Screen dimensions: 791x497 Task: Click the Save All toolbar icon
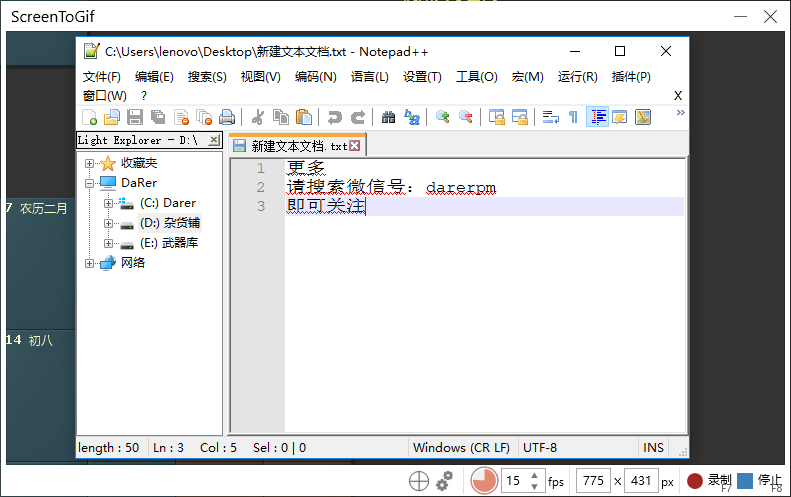tap(158, 117)
